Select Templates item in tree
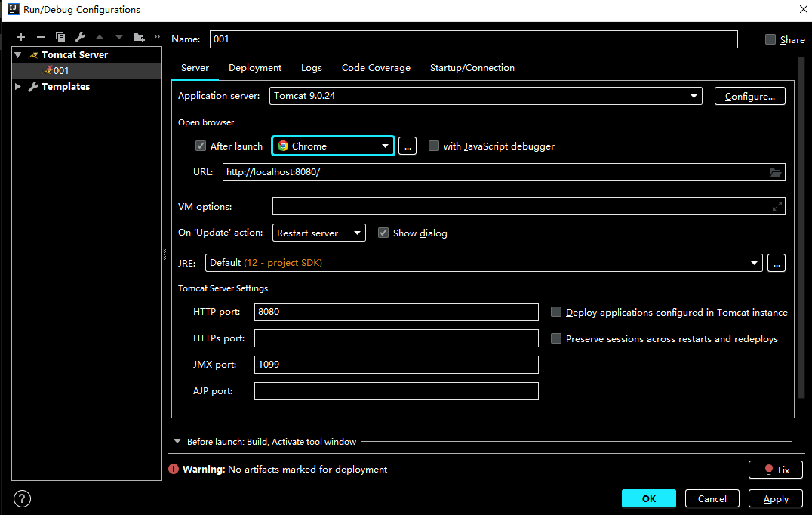This screenshot has width=812, height=515. pos(65,87)
